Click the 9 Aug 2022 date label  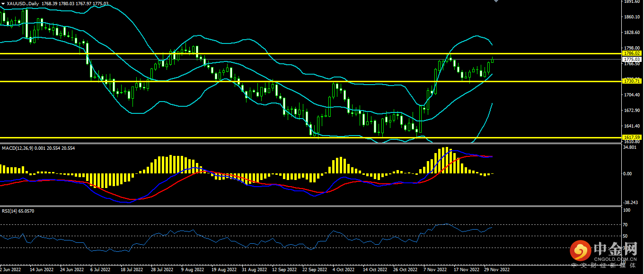(x=193, y=270)
